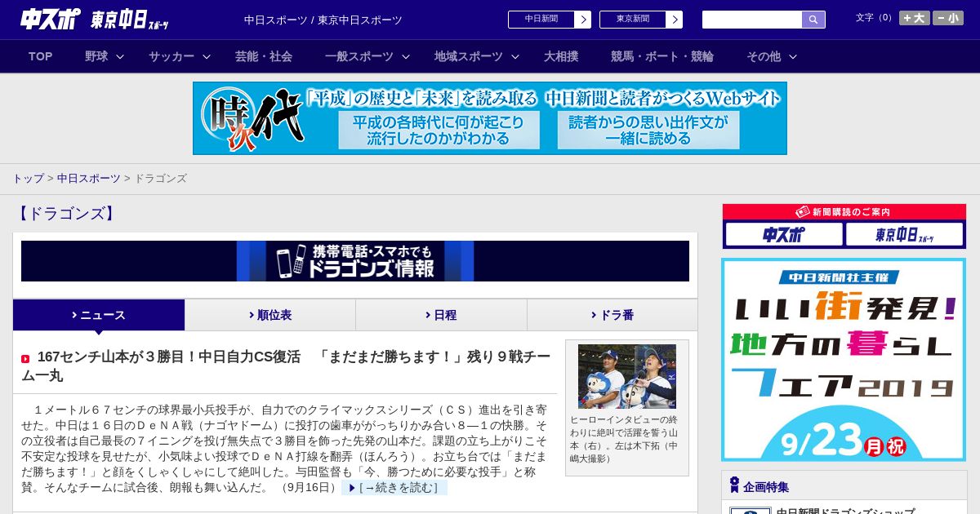Focus the header search input field
This screenshot has width=980, height=514.
pos(752,20)
